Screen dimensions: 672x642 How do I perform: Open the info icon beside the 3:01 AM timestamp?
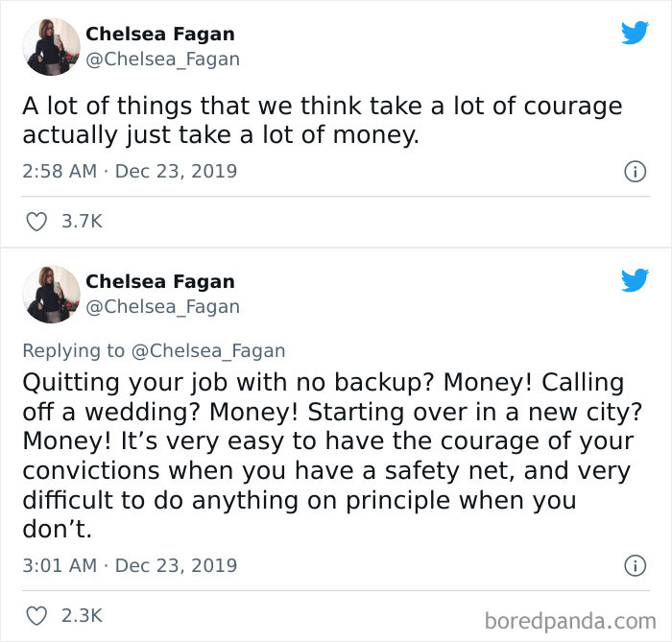tap(634, 566)
